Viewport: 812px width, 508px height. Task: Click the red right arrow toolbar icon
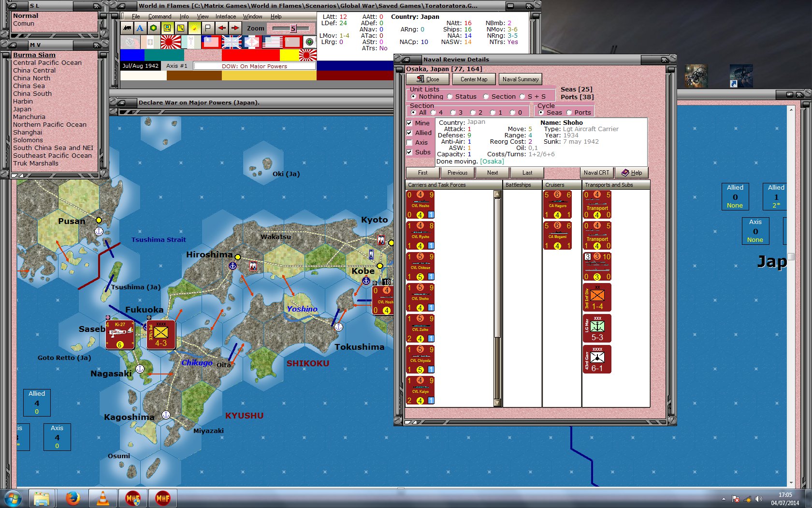[x=235, y=28]
